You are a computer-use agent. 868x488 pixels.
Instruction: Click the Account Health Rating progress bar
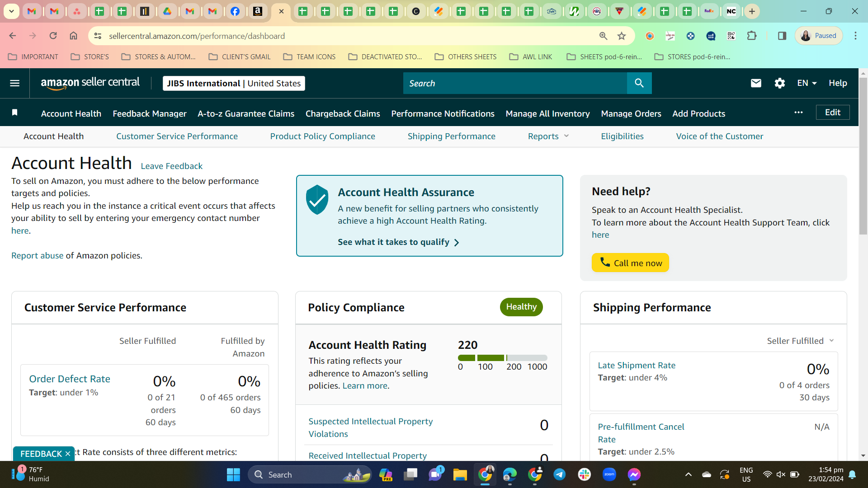502,358
